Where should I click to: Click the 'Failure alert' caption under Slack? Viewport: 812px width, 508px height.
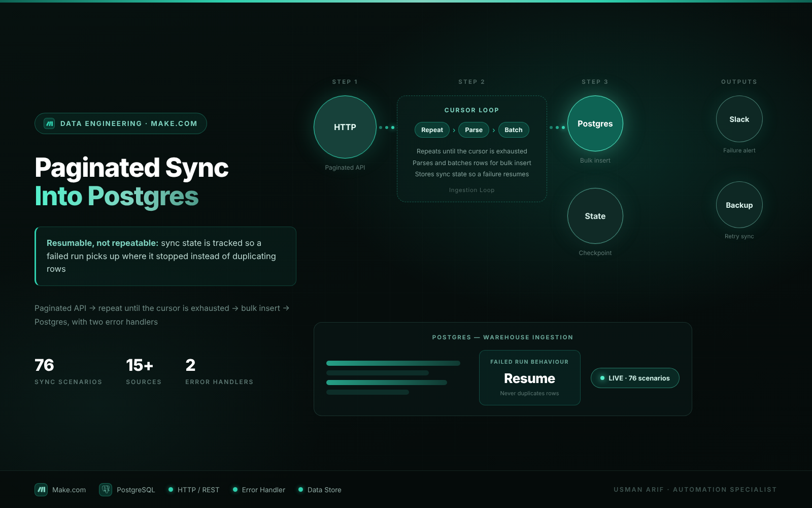tap(739, 150)
